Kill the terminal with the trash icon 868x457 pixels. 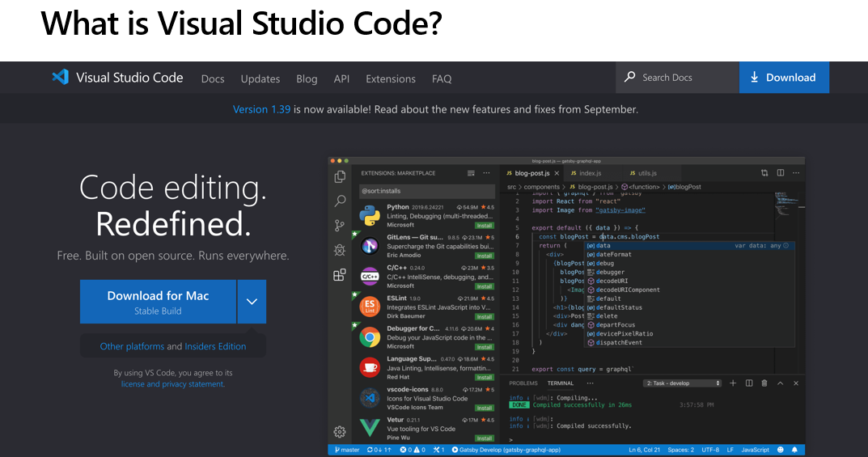(764, 383)
